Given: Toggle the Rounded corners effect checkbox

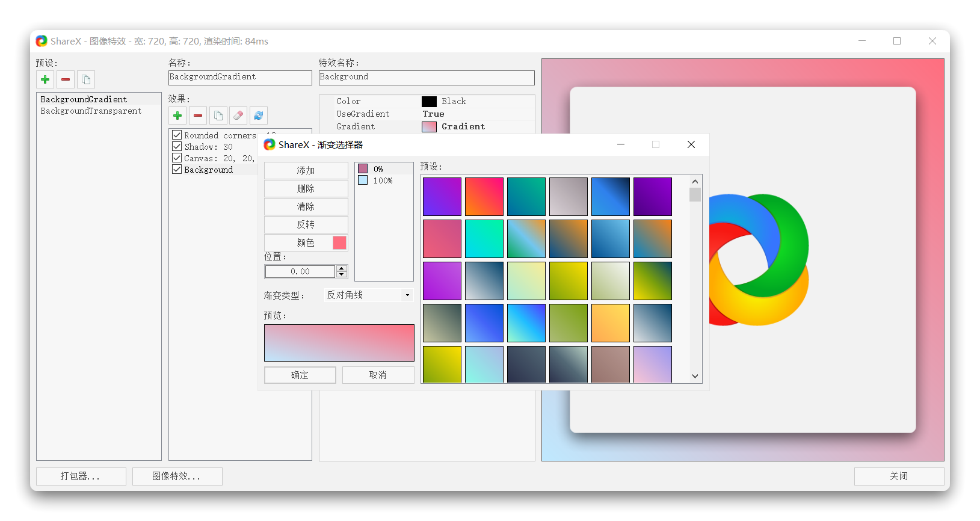Looking at the screenshot, I should click(177, 135).
